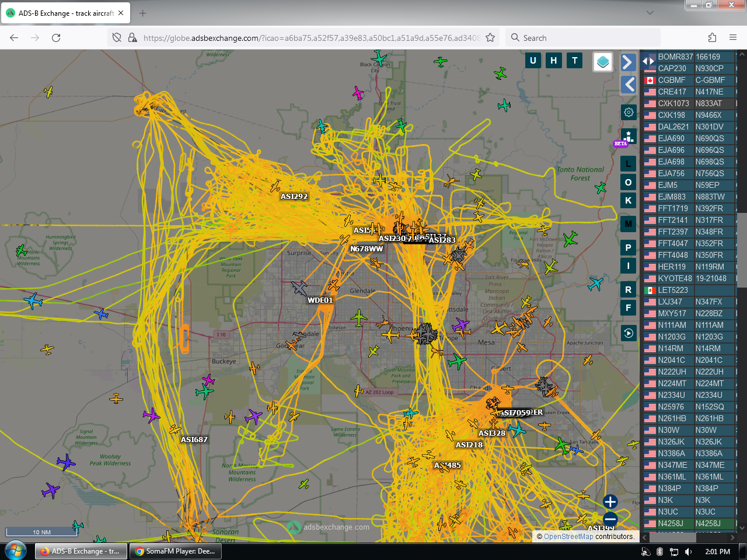This screenshot has height=560, width=747.
Task: Click the volume speaker tray icon
Action: point(688,551)
